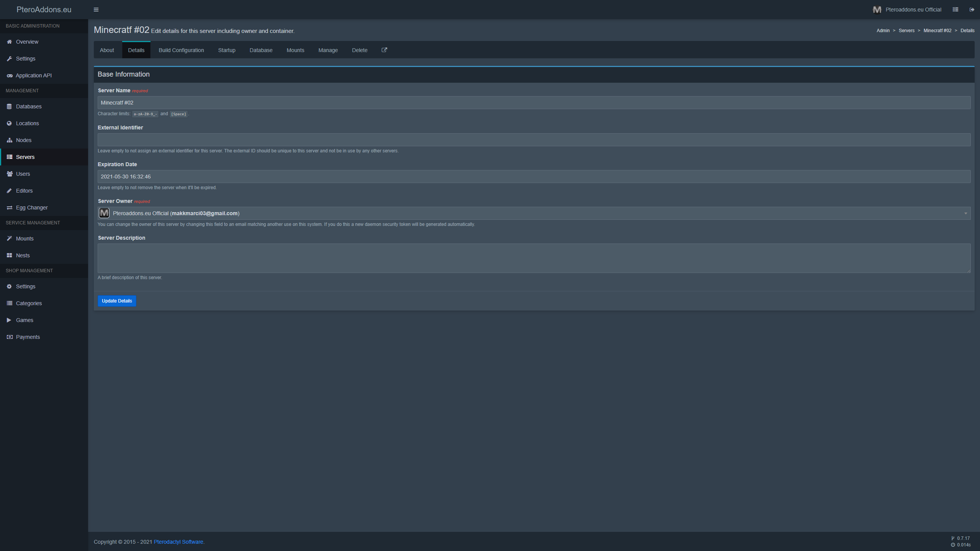
Task: Open Nests in service management
Action: [23, 255]
